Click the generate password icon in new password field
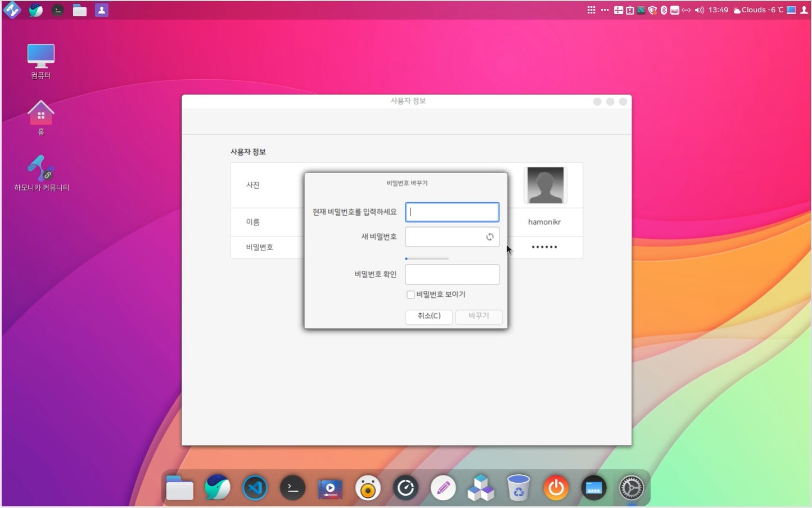The image size is (812, 508). click(x=490, y=237)
